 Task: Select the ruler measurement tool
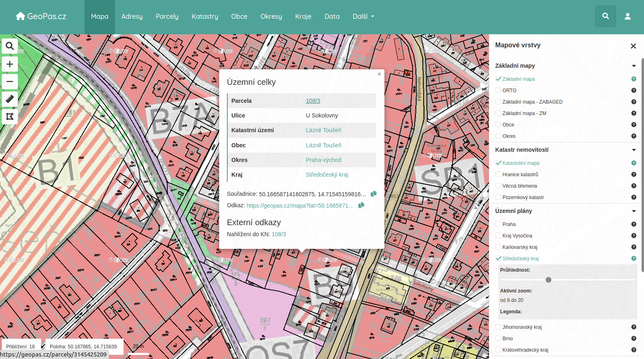[x=10, y=99]
